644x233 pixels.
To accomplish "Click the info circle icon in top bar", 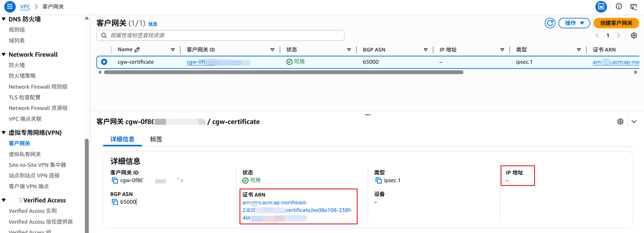I will coord(619,7).
